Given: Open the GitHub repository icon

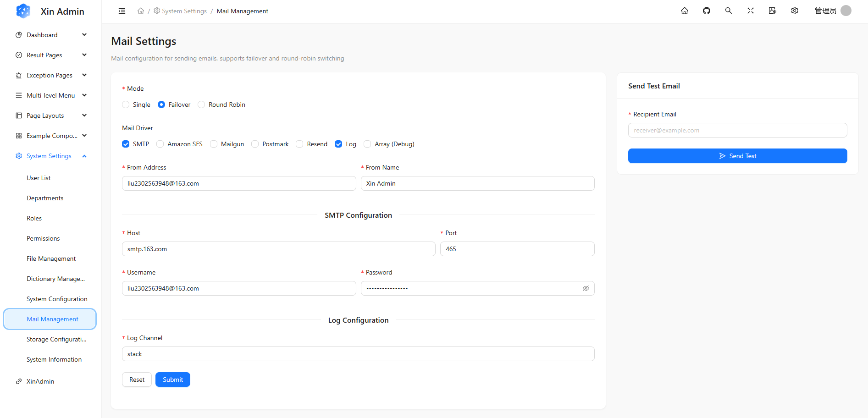Looking at the screenshot, I should [707, 11].
